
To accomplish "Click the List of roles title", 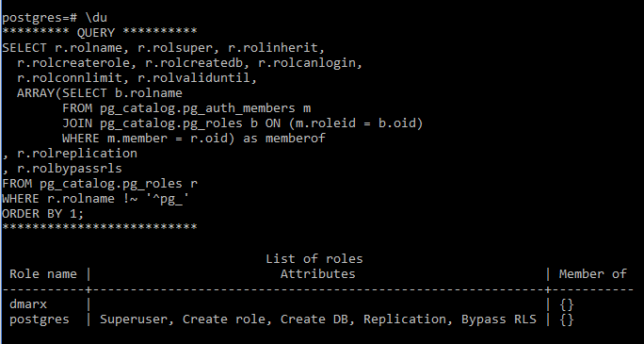I will 314,259.
